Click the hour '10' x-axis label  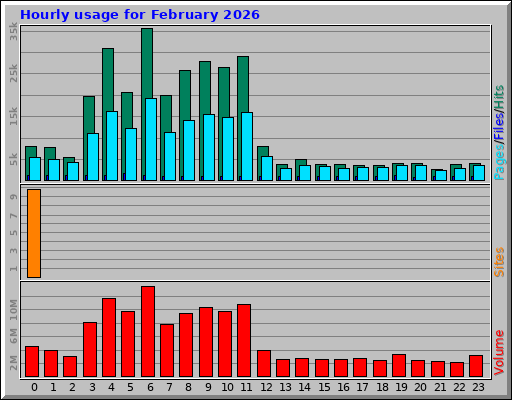pos(227,387)
